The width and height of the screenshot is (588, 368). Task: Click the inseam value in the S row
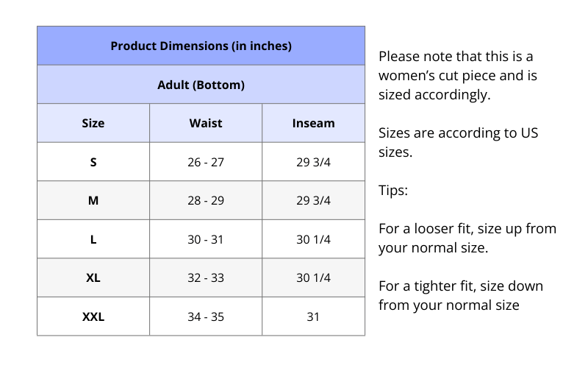(313, 162)
